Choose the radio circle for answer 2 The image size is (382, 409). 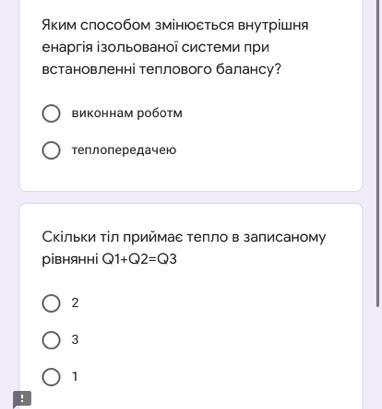point(51,303)
